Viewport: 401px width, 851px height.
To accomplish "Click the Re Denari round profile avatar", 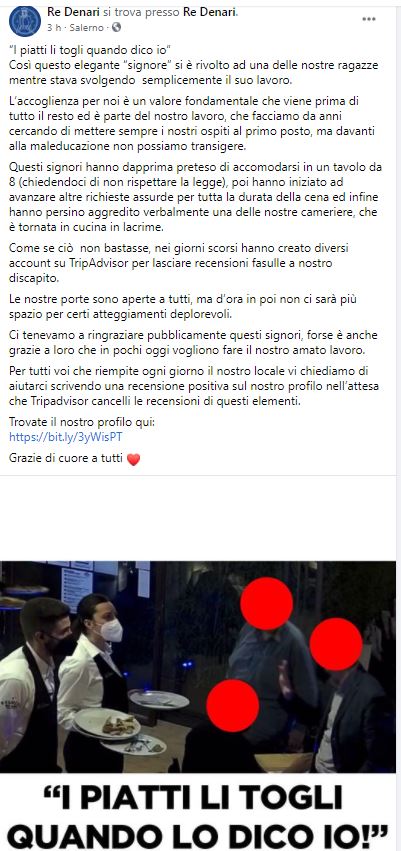I will [x=24, y=21].
